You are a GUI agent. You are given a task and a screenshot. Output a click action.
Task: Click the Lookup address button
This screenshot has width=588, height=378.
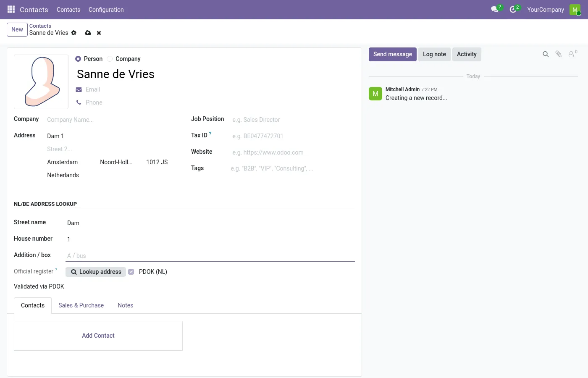pos(96,272)
